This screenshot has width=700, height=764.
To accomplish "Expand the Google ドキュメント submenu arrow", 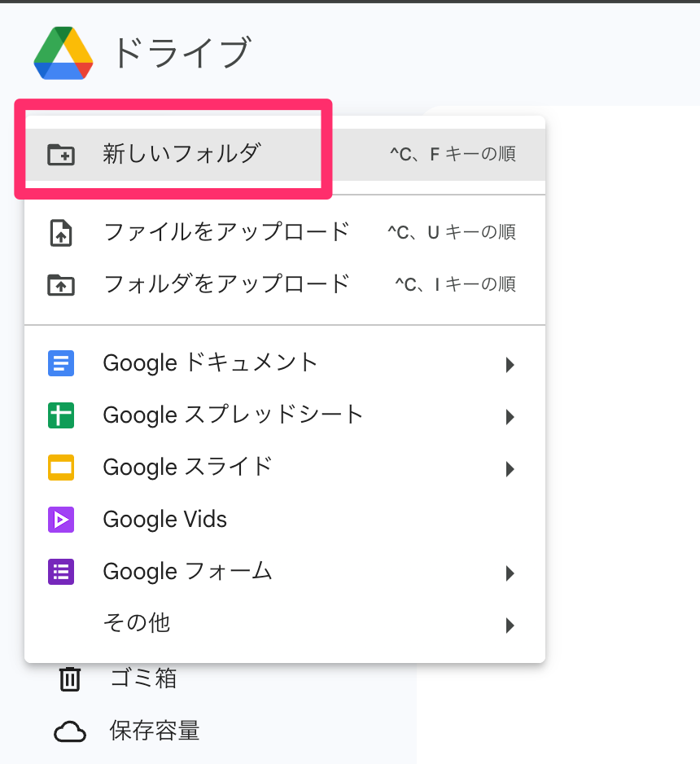I will [x=510, y=365].
